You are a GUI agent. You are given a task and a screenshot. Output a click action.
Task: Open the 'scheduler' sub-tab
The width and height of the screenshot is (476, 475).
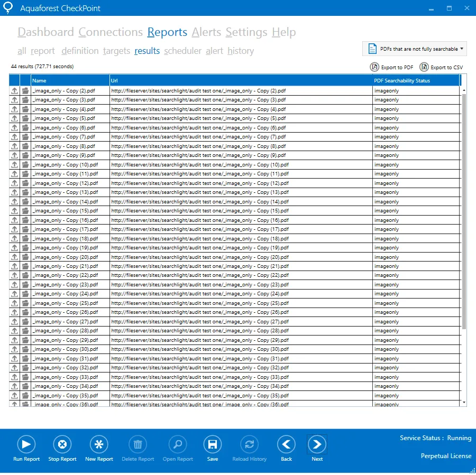[x=183, y=51]
